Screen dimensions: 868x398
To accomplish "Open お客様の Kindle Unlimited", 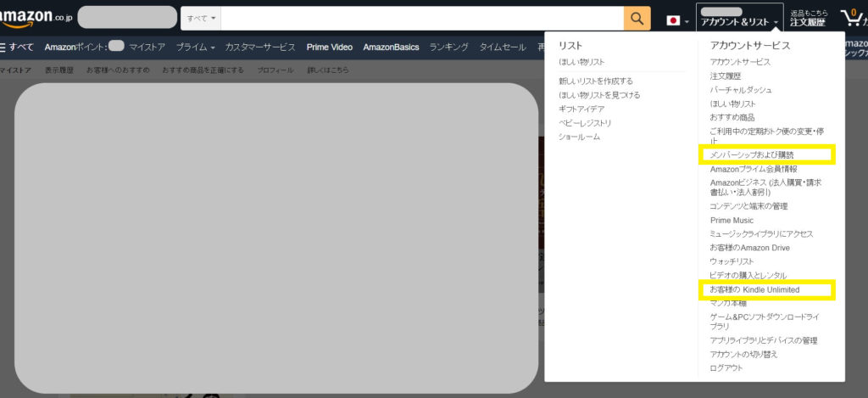I will pos(755,290).
